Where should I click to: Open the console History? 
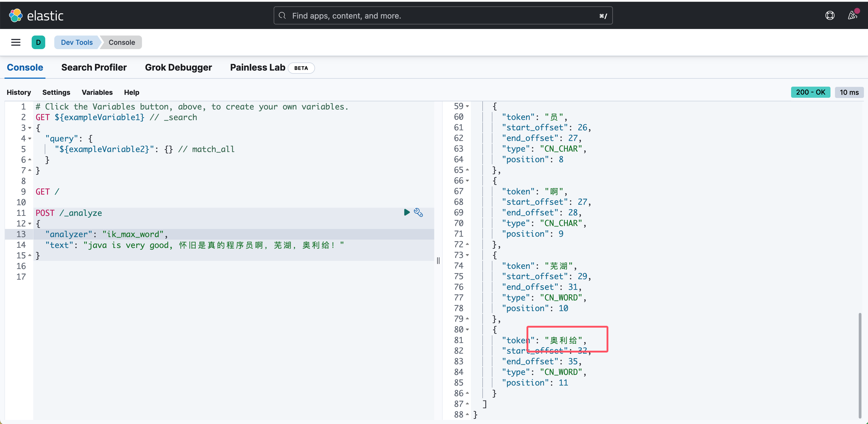click(x=19, y=92)
